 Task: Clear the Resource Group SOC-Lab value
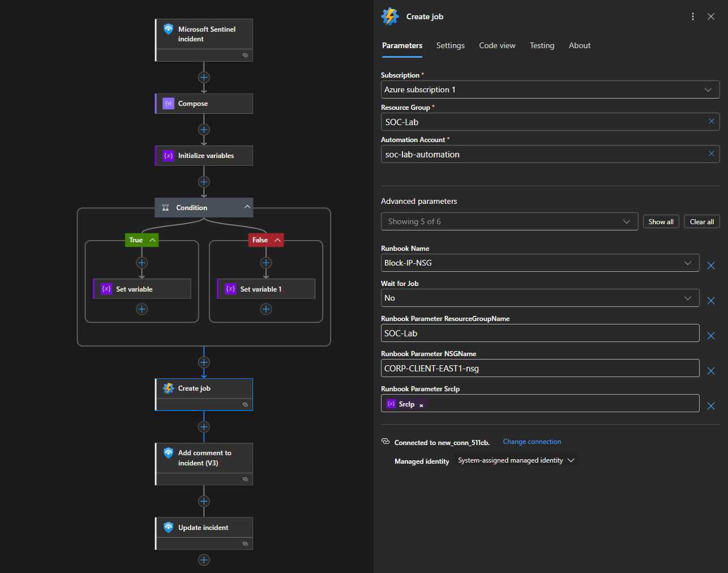pos(711,122)
